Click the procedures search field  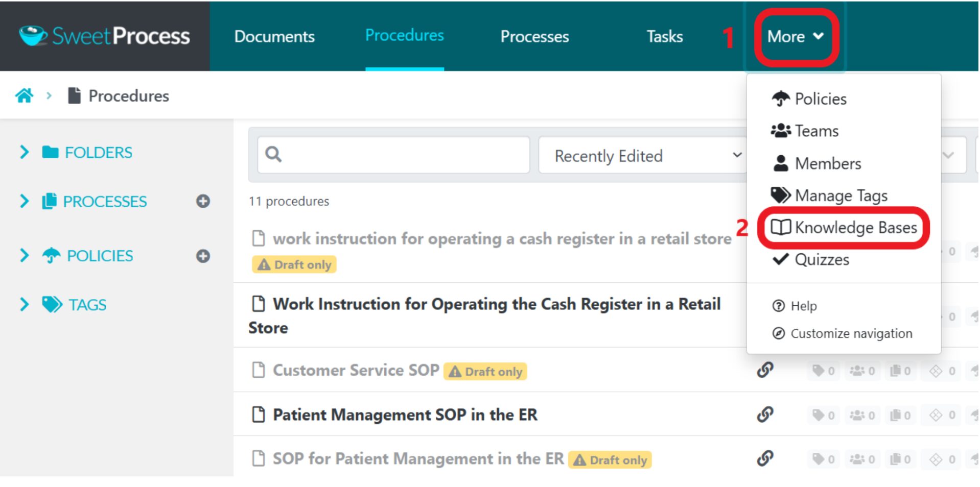pos(393,154)
